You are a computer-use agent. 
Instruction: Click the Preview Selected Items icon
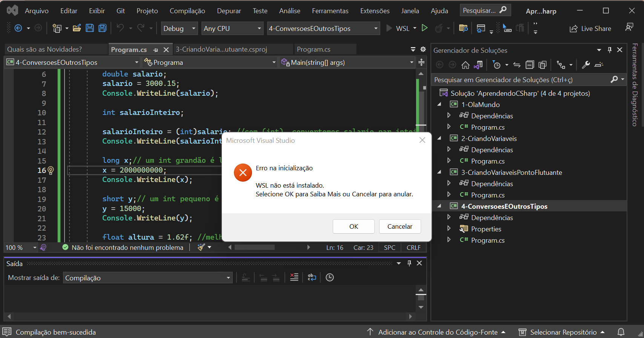(x=599, y=65)
